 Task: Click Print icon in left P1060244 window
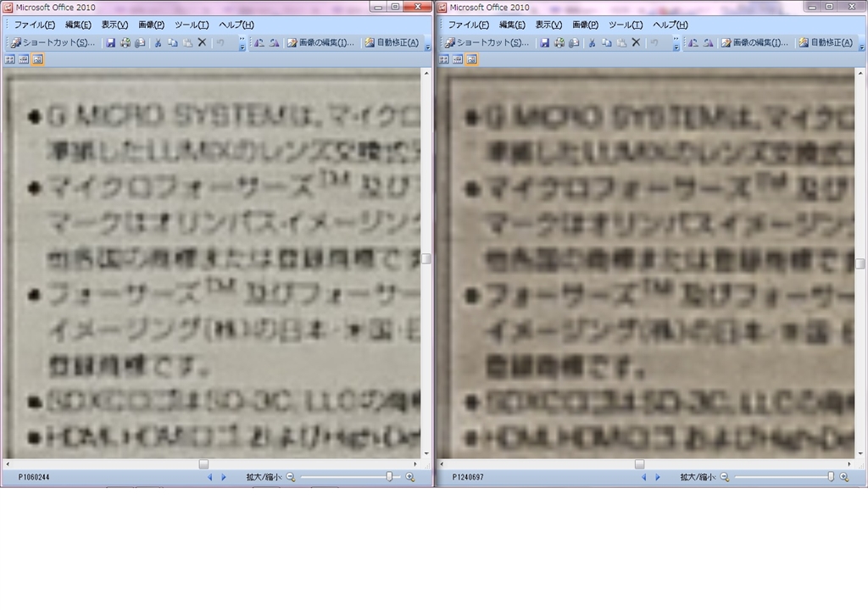click(125, 42)
